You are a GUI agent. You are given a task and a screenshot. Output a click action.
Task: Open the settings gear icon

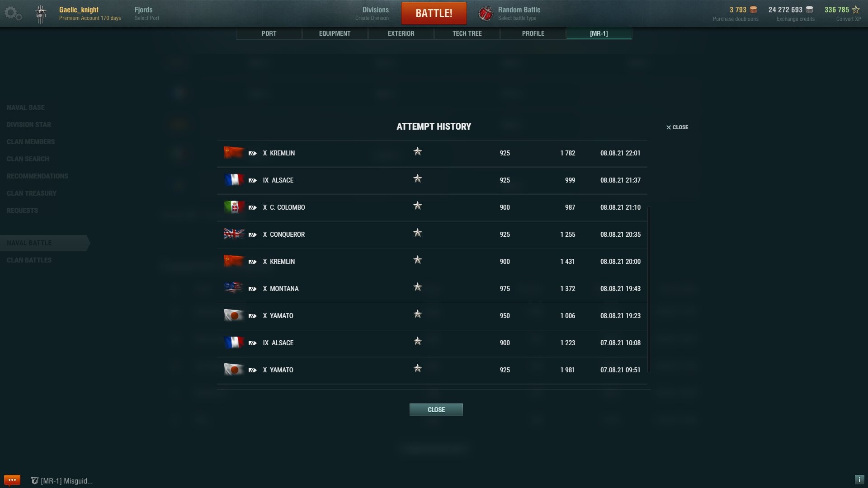click(x=13, y=14)
